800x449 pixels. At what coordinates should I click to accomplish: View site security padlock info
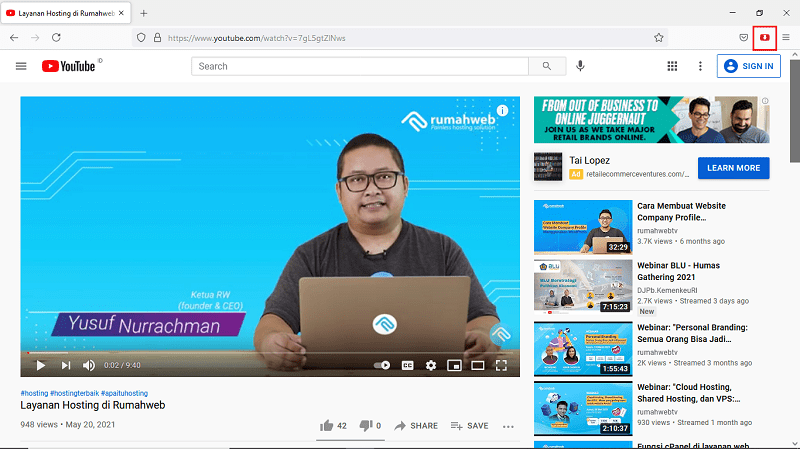157,38
